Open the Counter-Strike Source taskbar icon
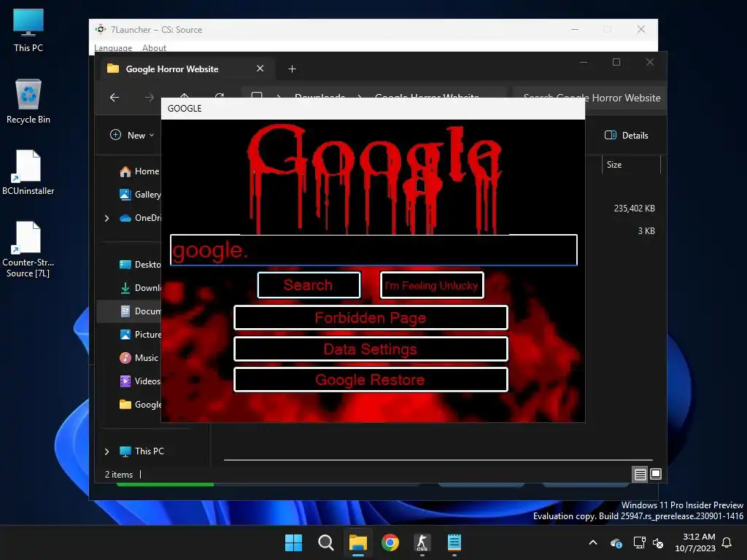 tap(422, 542)
